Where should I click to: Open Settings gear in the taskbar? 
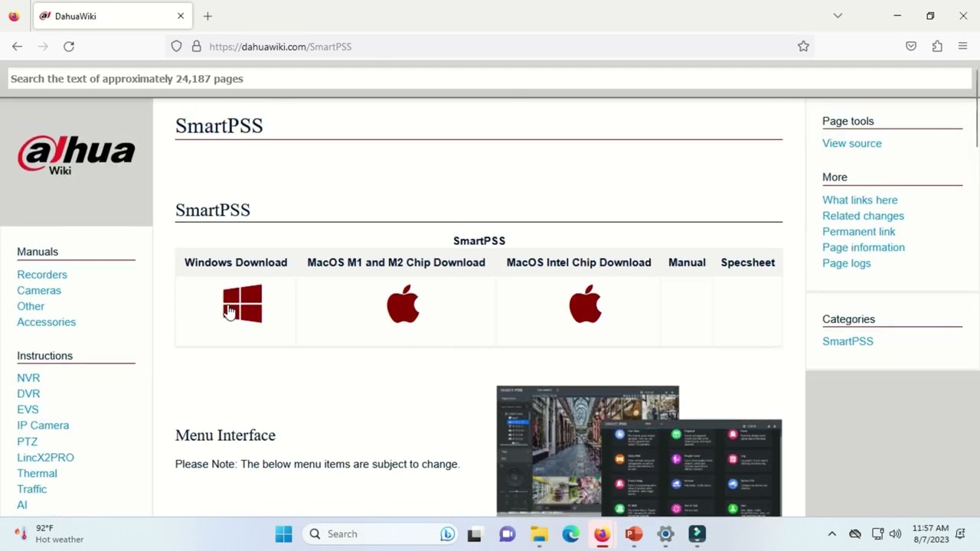pyautogui.click(x=665, y=534)
